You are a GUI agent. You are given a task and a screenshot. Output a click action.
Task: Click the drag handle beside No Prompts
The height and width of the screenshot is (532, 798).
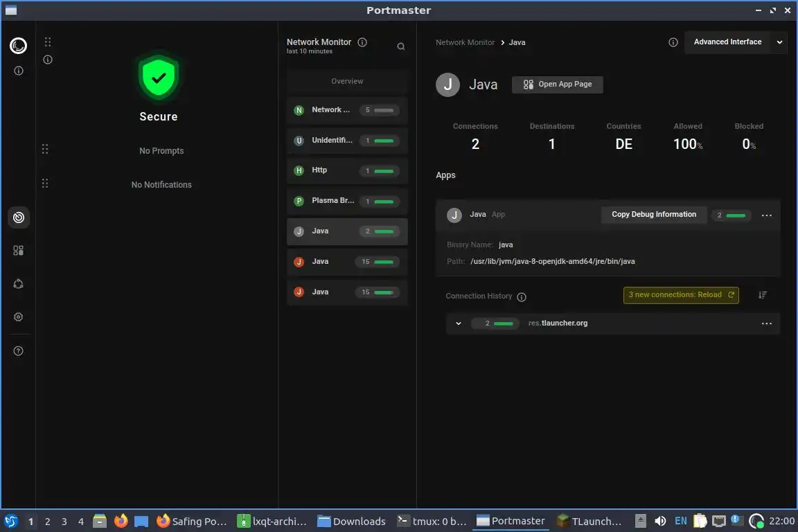tap(45, 149)
